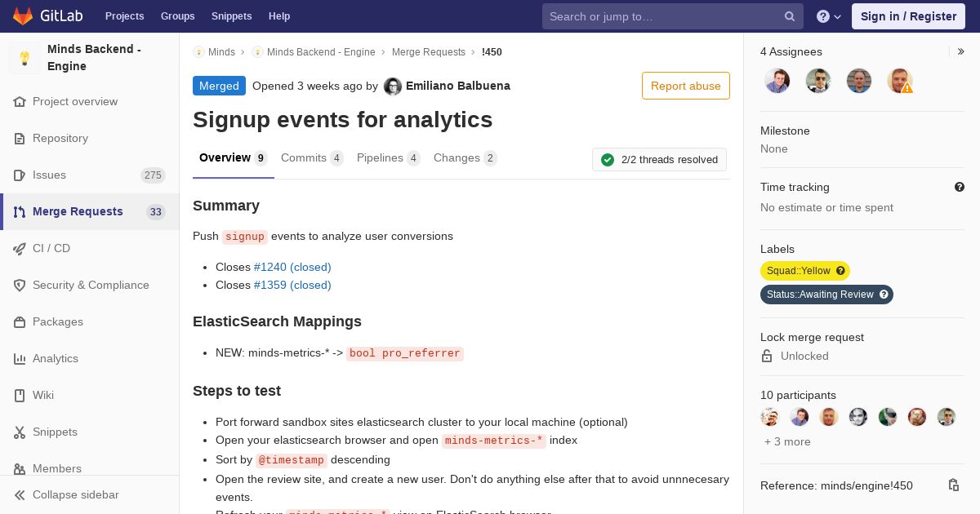Click the GitLab fox logo

click(23, 16)
